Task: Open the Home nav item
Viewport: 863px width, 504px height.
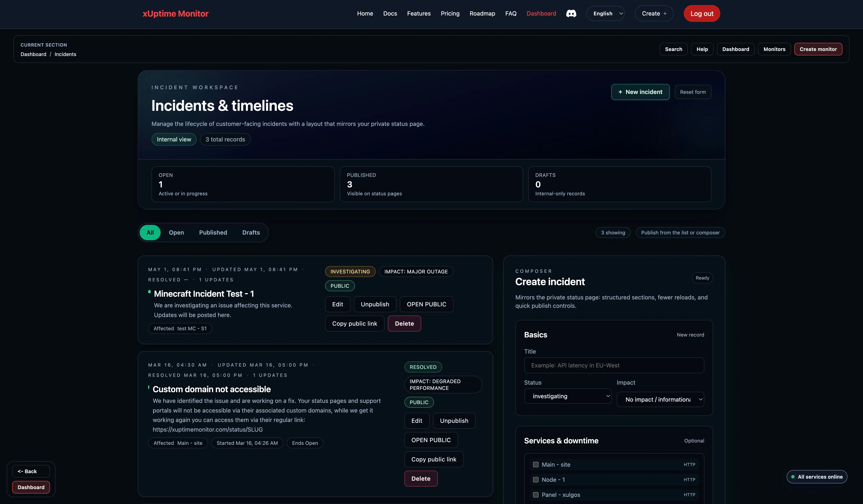Action: point(365,14)
